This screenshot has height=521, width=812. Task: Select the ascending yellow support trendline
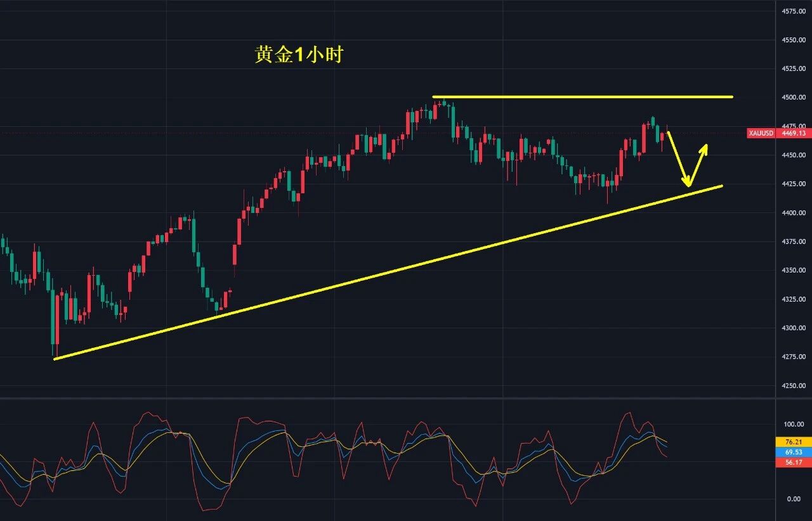coord(388,273)
